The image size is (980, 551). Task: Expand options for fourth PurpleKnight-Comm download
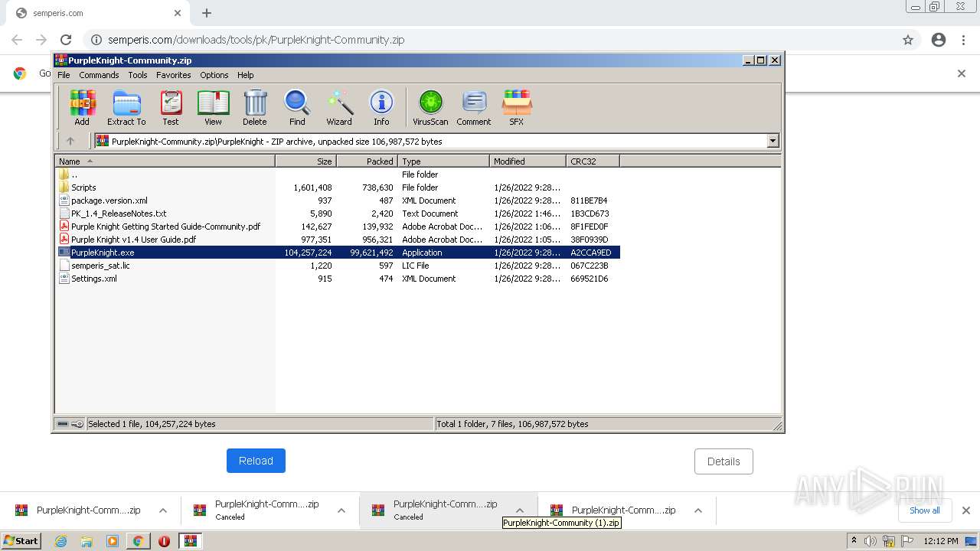(x=698, y=510)
